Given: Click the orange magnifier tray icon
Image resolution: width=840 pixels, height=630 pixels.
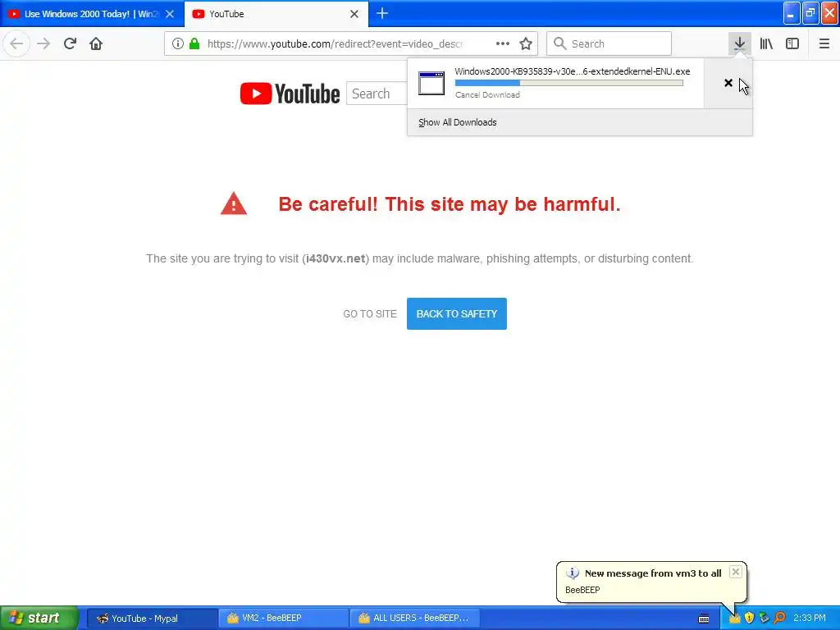Looking at the screenshot, I should [x=779, y=619].
